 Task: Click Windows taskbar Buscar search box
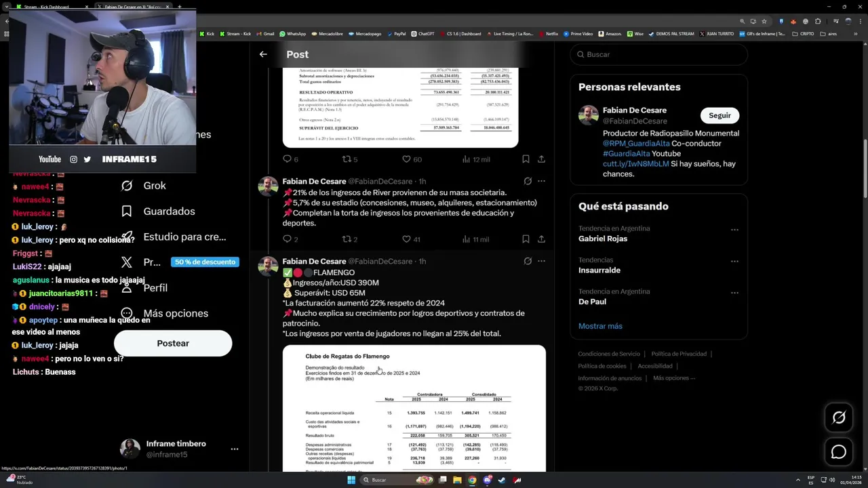click(397, 480)
